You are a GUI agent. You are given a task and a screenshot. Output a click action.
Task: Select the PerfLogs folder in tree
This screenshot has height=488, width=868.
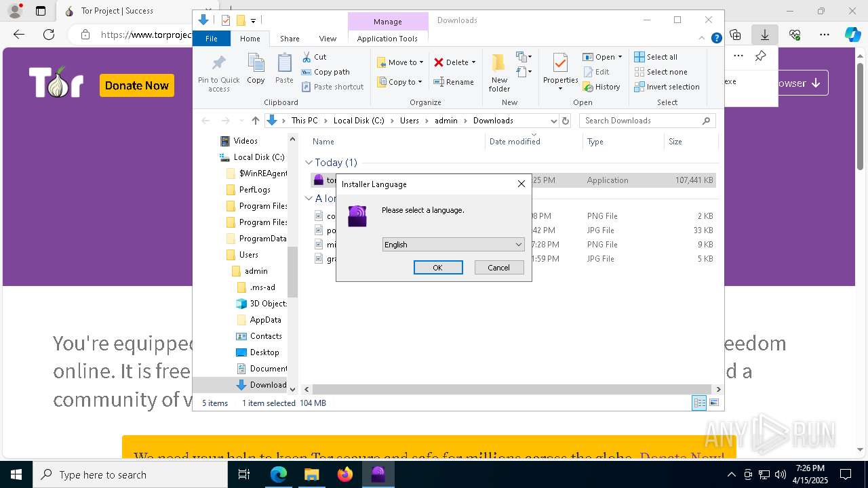(254, 190)
